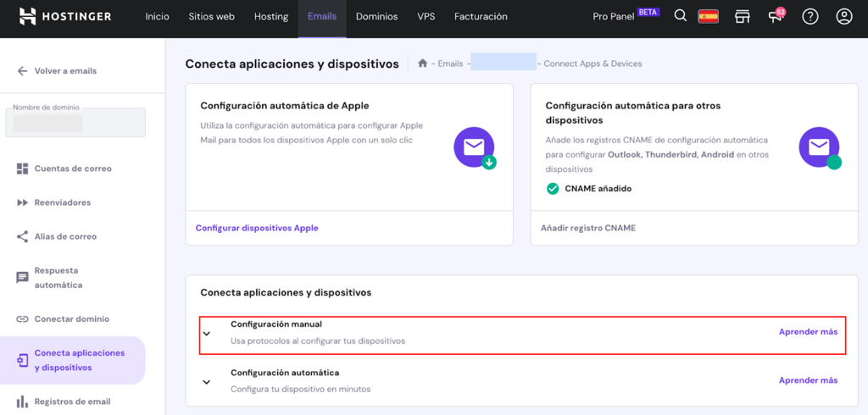
Task: Click the home breadcrumb icon
Action: [x=423, y=64]
